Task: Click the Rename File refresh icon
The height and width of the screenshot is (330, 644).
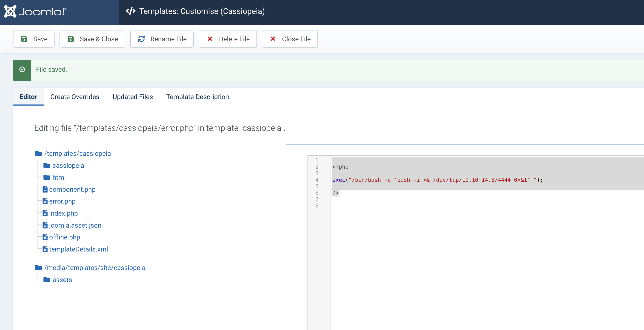Action: (141, 39)
